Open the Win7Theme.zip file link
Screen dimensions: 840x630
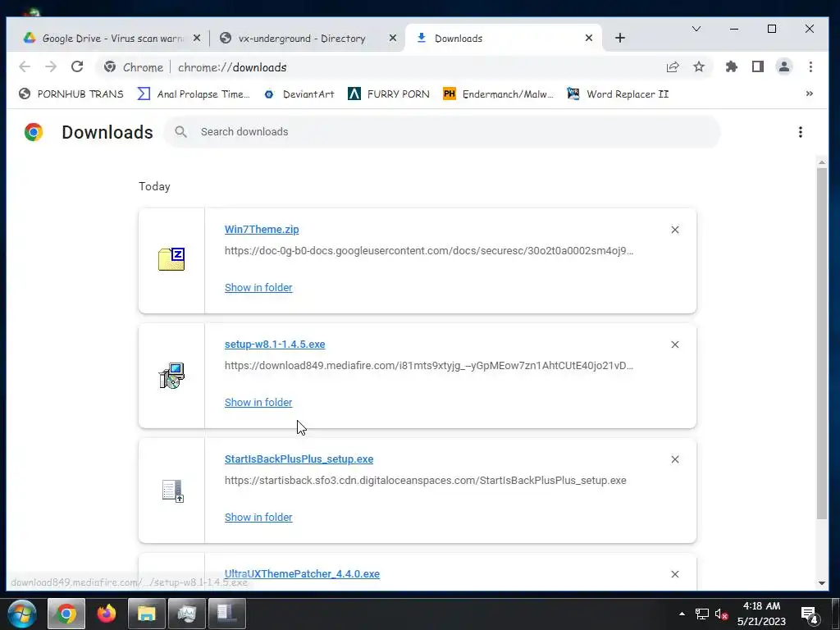[262, 230]
